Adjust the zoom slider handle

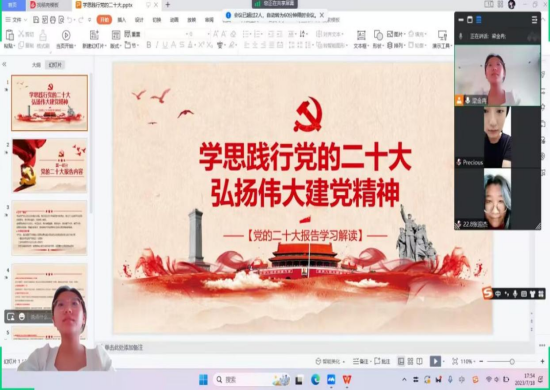512,361
